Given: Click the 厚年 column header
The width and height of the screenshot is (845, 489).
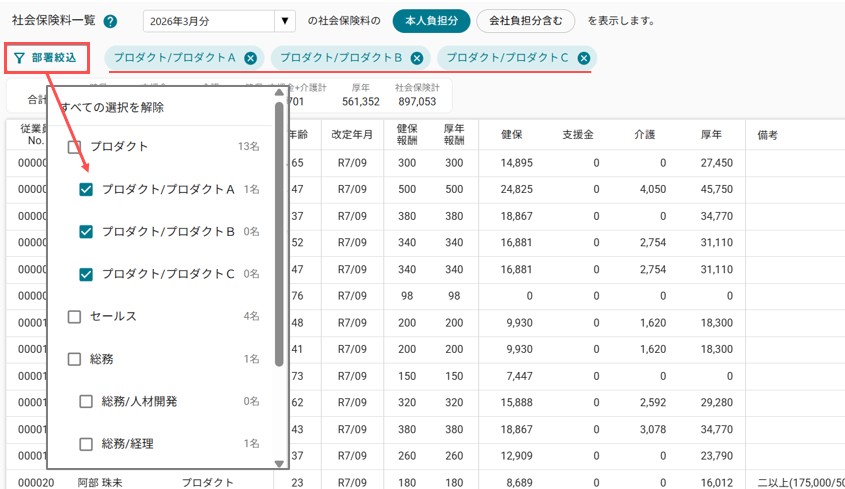Looking at the screenshot, I should (x=711, y=135).
